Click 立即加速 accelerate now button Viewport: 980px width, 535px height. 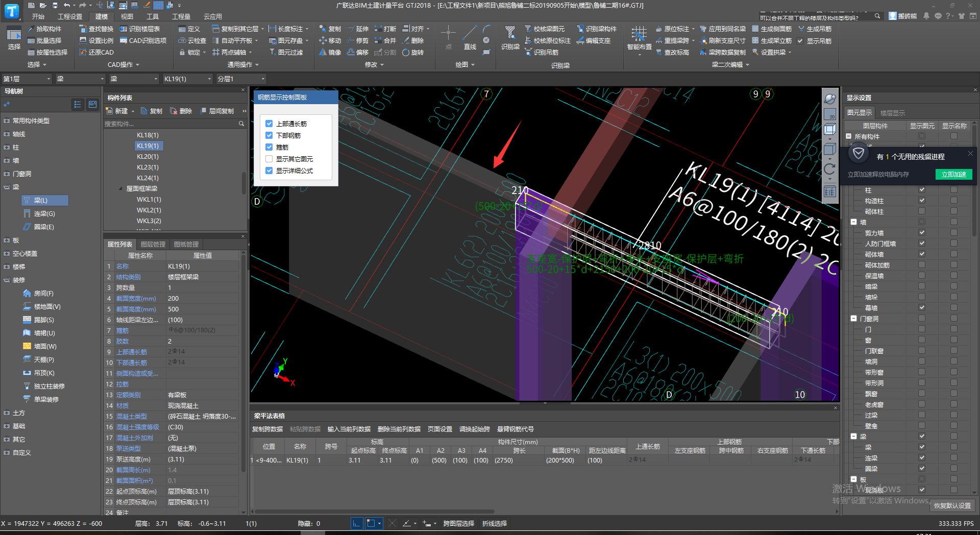954,175
